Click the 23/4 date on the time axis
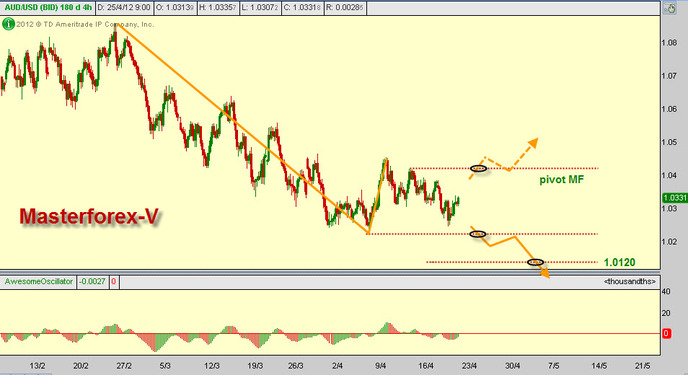The image size is (688, 375). [469, 365]
